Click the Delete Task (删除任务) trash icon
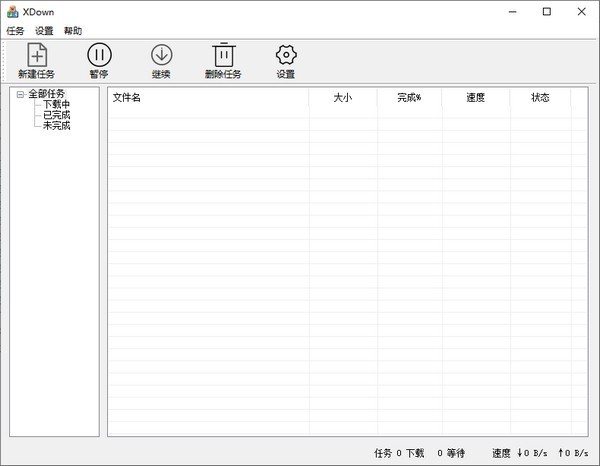The width and height of the screenshot is (600, 466). [x=224, y=56]
